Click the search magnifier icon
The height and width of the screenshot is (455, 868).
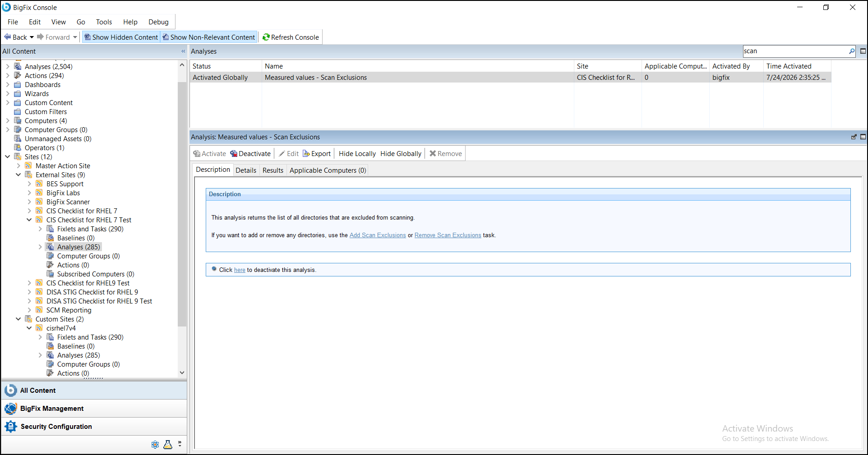[851, 51]
